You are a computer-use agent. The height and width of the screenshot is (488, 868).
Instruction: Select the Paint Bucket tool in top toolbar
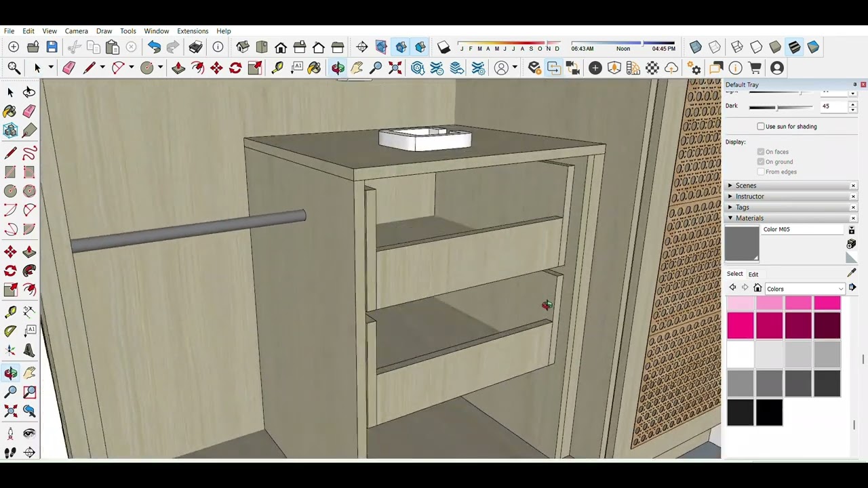coord(314,68)
